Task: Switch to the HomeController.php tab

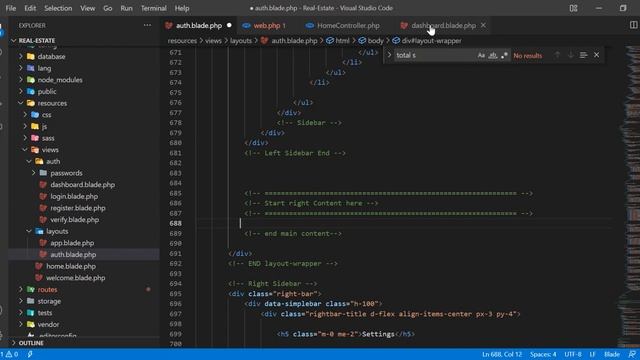Action: tap(348, 25)
